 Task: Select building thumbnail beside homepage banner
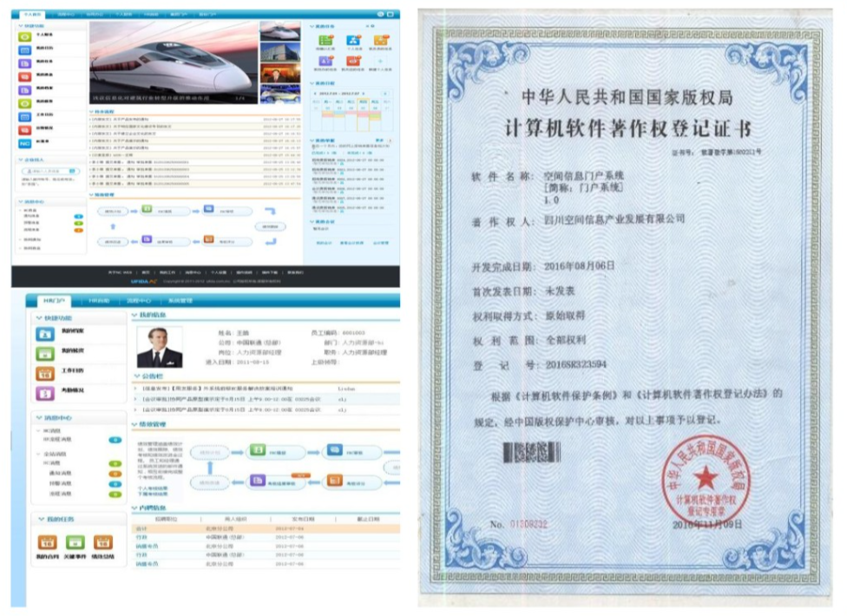point(279,52)
